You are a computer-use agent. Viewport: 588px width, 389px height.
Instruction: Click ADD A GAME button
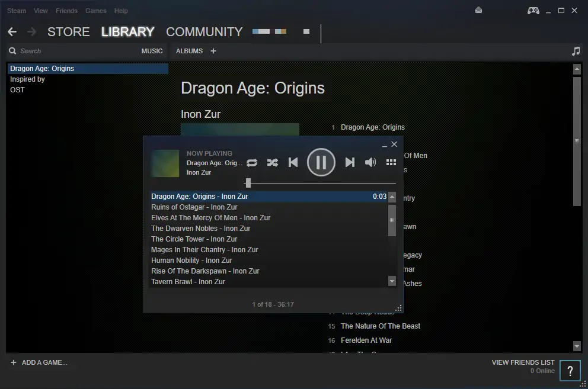[x=39, y=362]
